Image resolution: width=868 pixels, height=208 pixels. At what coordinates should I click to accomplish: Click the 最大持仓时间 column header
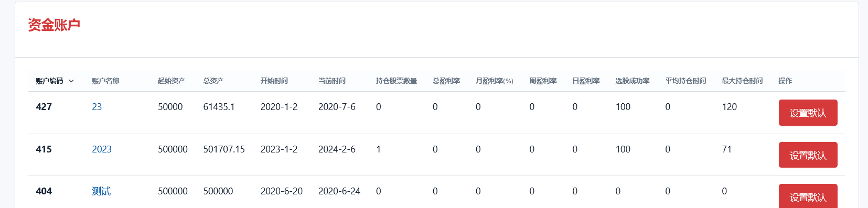click(742, 81)
